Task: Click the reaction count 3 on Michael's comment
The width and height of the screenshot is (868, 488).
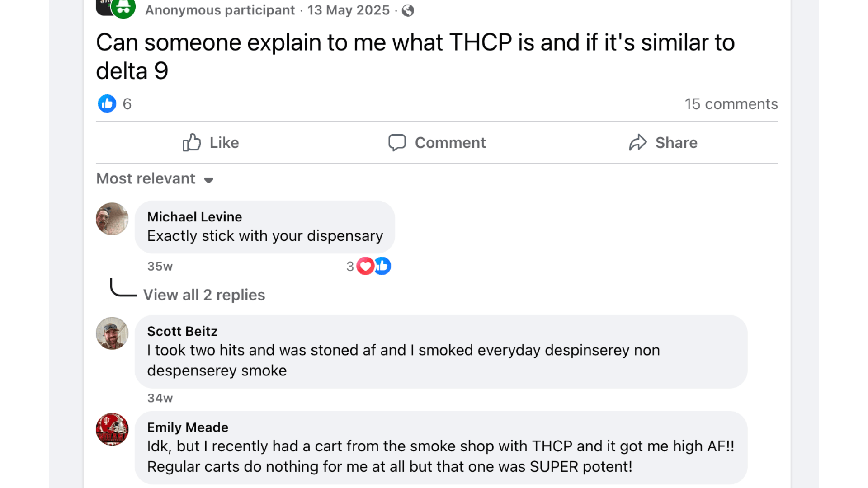Action: [350, 266]
